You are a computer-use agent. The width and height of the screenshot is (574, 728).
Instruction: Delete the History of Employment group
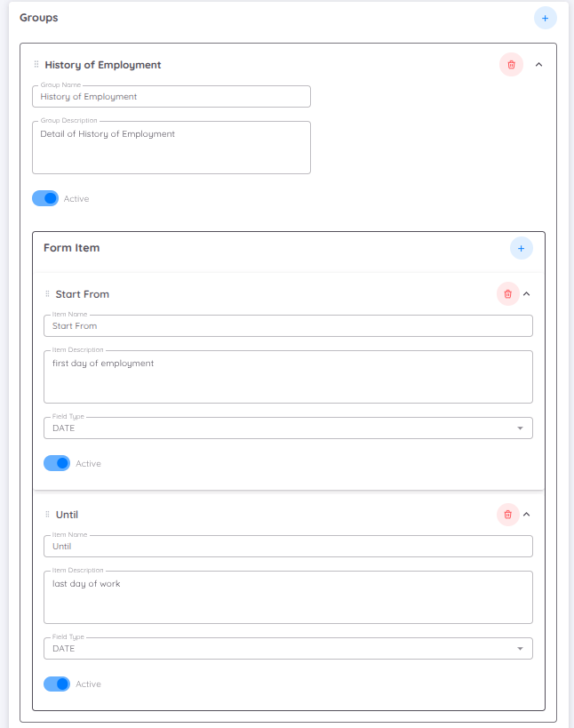[x=511, y=65]
